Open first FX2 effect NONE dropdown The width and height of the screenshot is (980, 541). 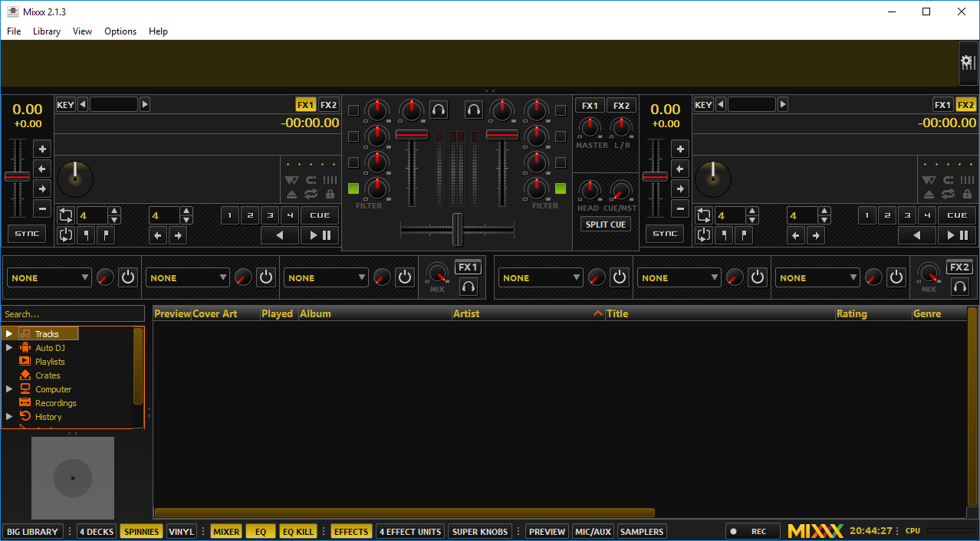coord(541,277)
